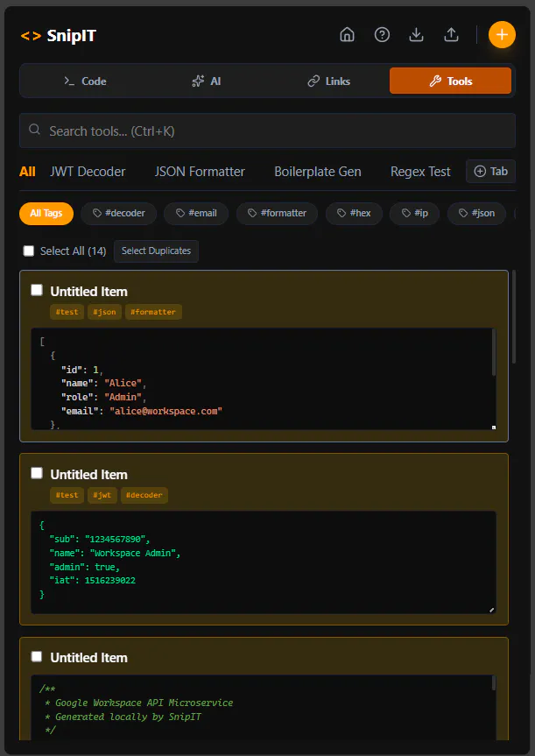Click the main list vertical scrollbar

pos(514,316)
